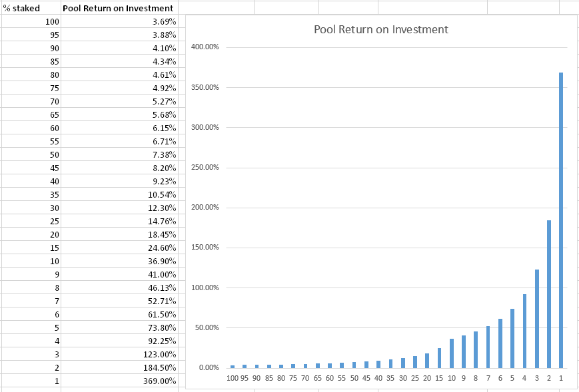
Task: Click the 400.00% label on the vertical axis
Action: pos(205,47)
